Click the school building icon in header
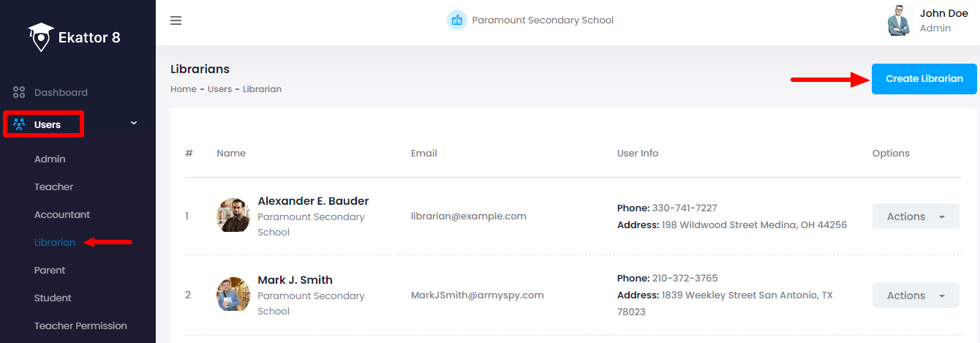980x343 pixels. tap(457, 20)
